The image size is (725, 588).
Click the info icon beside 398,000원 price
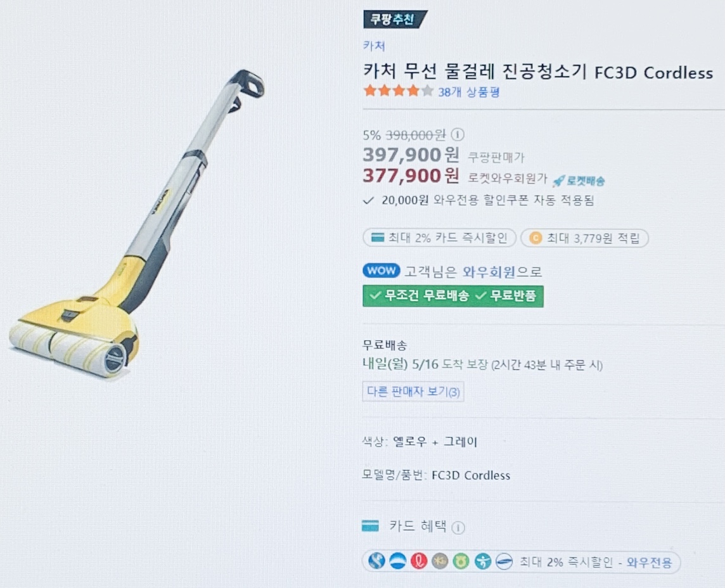(458, 134)
